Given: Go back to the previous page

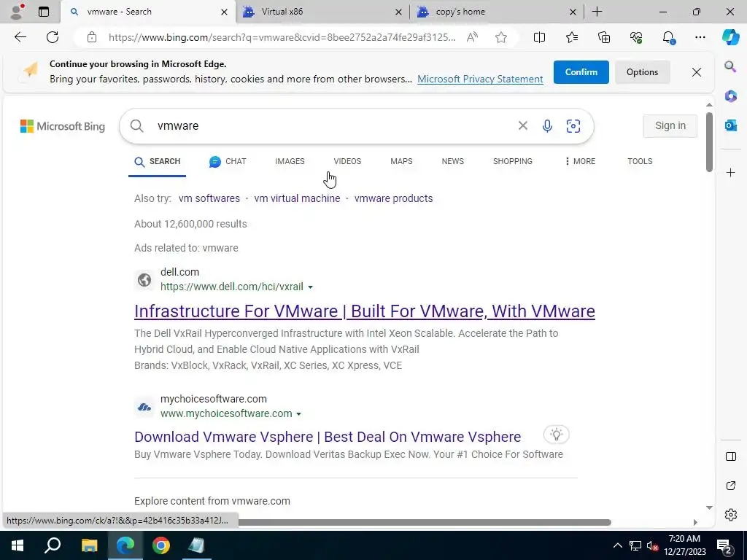Looking at the screenshot, I should click(20, 37).
